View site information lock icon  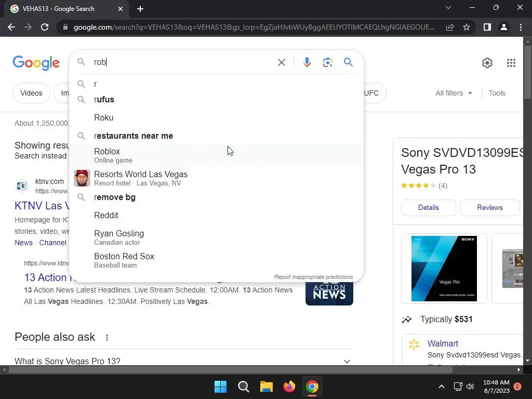pyautogui.click(x=65, y=27)
